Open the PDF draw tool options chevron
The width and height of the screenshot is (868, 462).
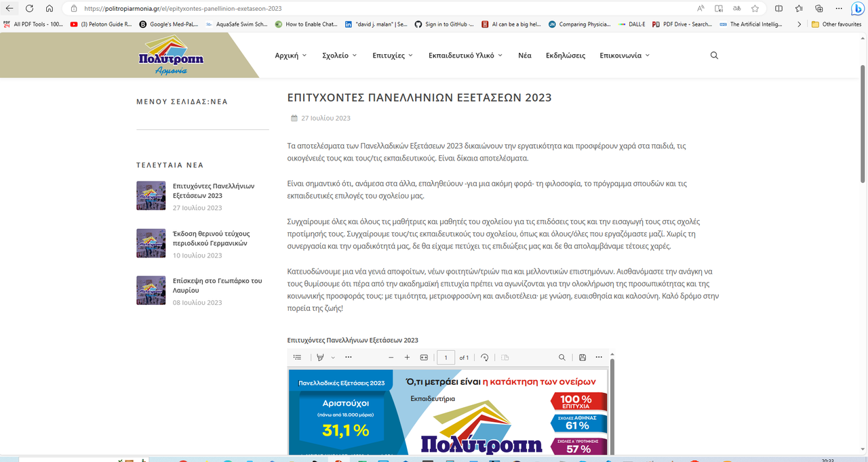332,357
